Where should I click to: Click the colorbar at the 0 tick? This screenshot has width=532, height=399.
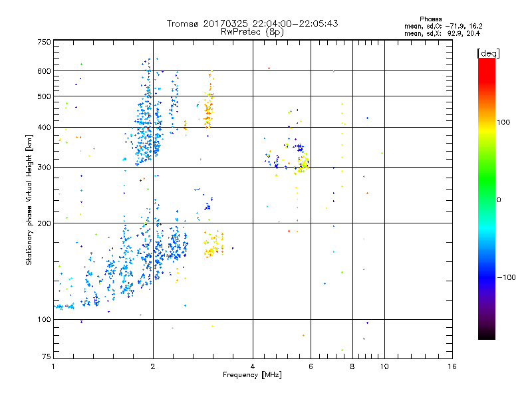click(x=487, y=200)
